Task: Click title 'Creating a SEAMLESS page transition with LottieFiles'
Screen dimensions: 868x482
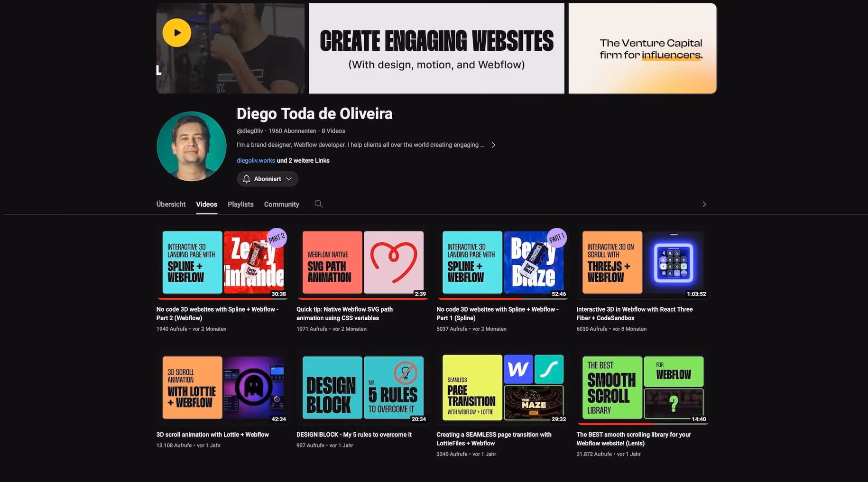Action: (x=494, y=439)
